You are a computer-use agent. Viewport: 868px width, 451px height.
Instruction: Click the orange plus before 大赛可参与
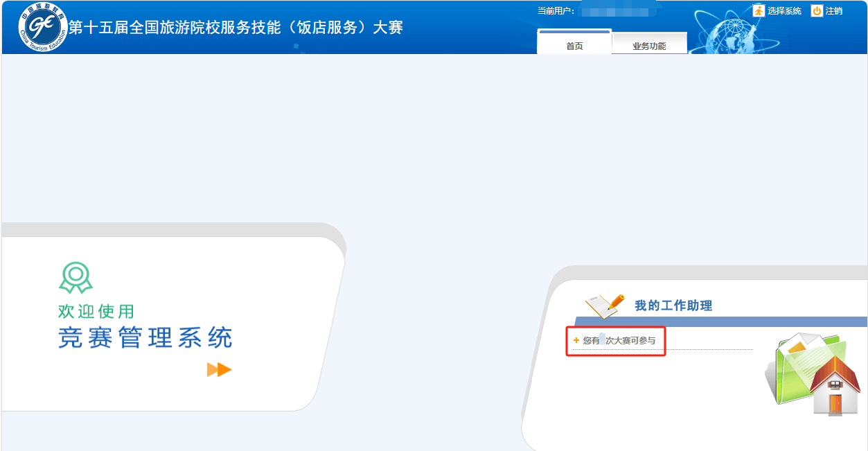575,340
